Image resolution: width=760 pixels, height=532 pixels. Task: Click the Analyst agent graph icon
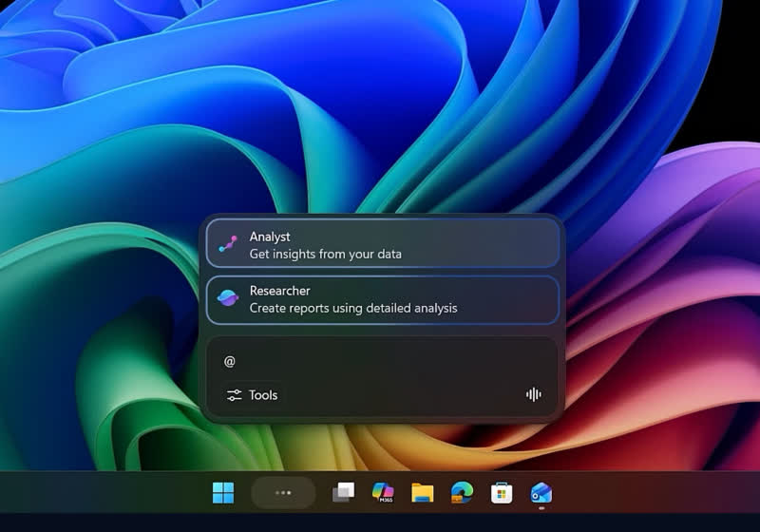(x=228, y=244)
